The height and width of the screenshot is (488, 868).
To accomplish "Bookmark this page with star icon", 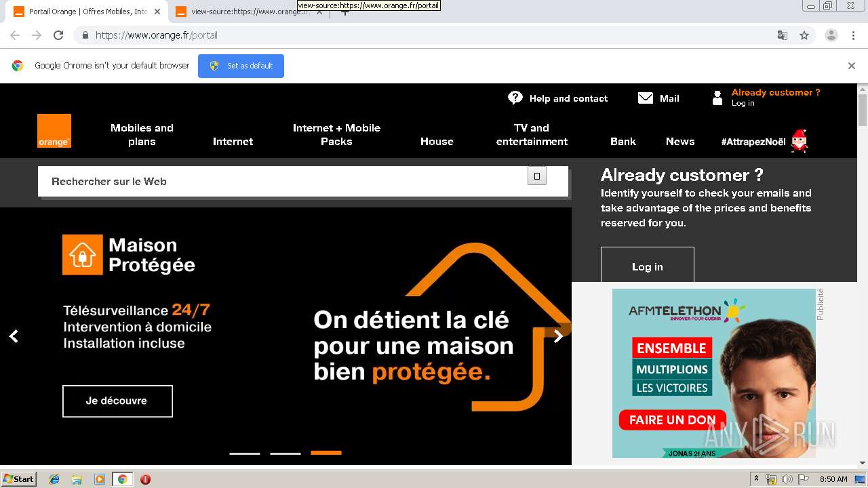I will (x=804, y=35).
